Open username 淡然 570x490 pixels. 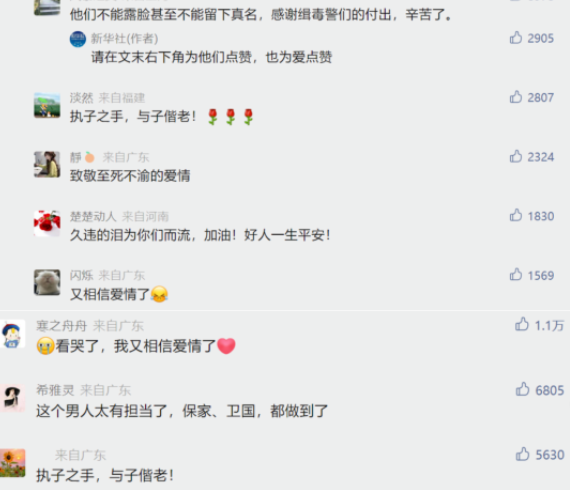pyautogui.click(x=81, y=98)
